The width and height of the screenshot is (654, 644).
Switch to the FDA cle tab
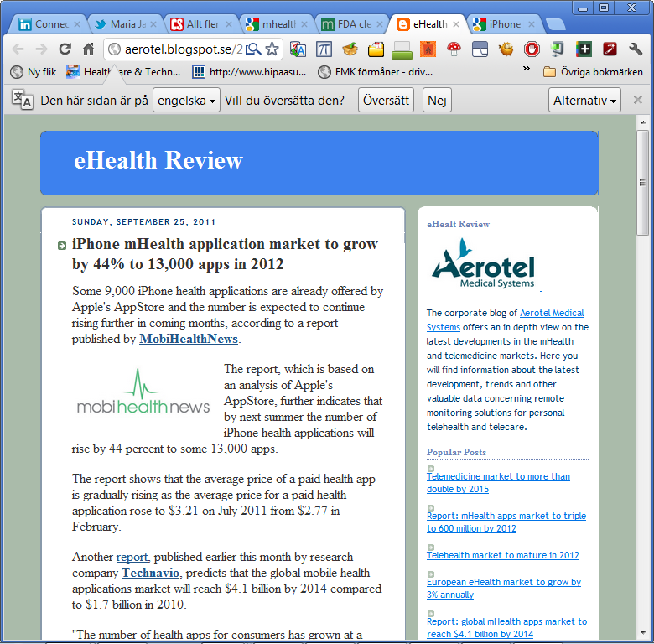(350, 24)
